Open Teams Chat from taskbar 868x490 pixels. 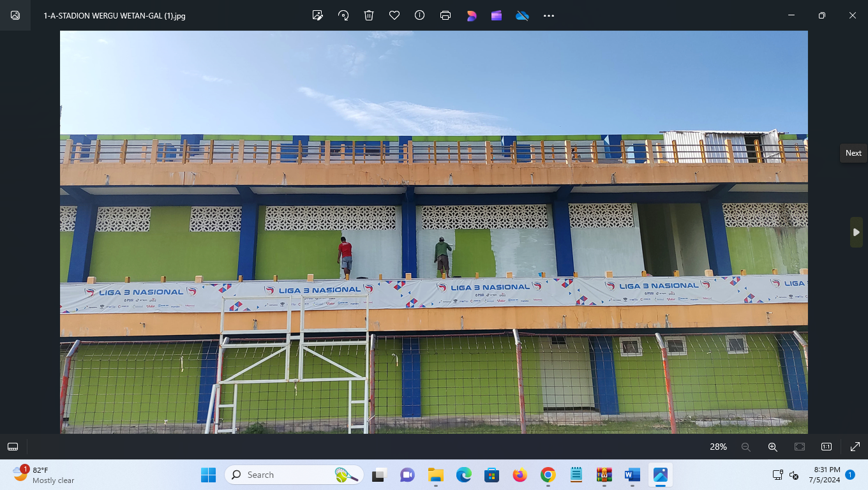pyautogui.click(x=407, y=475)
